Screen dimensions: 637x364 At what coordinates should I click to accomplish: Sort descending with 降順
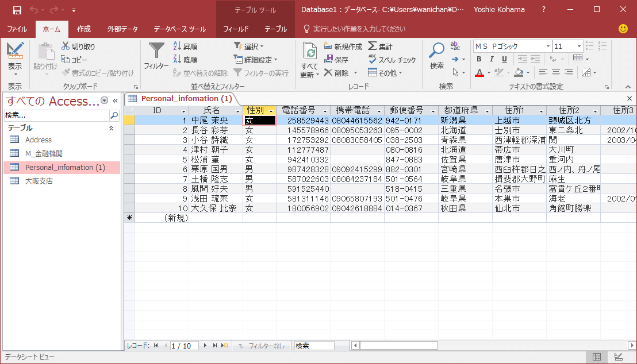[185, 60]
